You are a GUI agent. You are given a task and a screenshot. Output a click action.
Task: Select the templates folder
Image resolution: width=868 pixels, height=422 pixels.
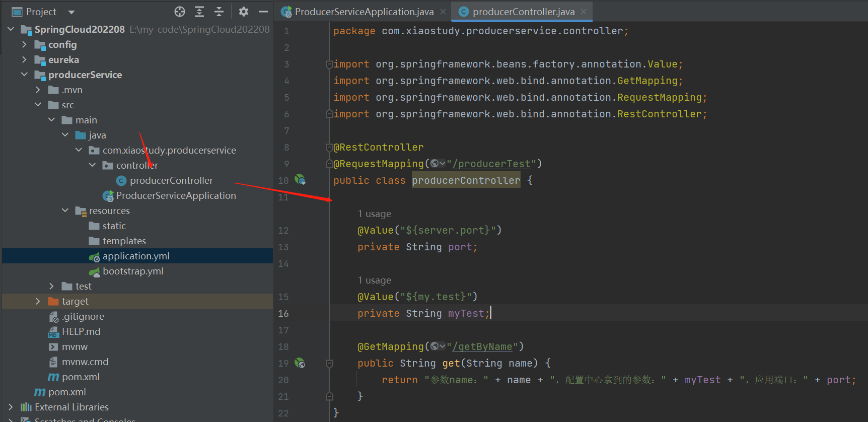[x=124, y=241]
